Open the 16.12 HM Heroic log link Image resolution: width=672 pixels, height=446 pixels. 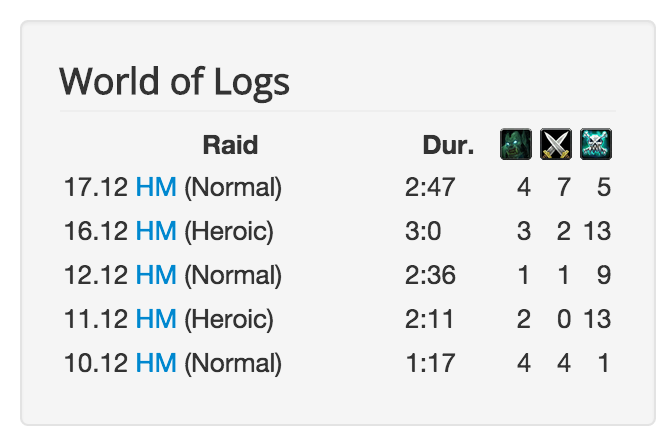pyautogui.click(x=156, y=231)
